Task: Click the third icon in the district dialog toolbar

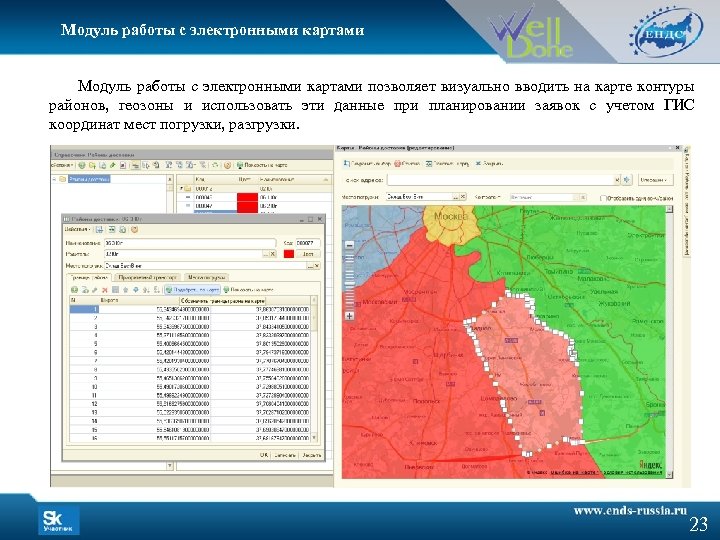Action: [x=123, y=230]
